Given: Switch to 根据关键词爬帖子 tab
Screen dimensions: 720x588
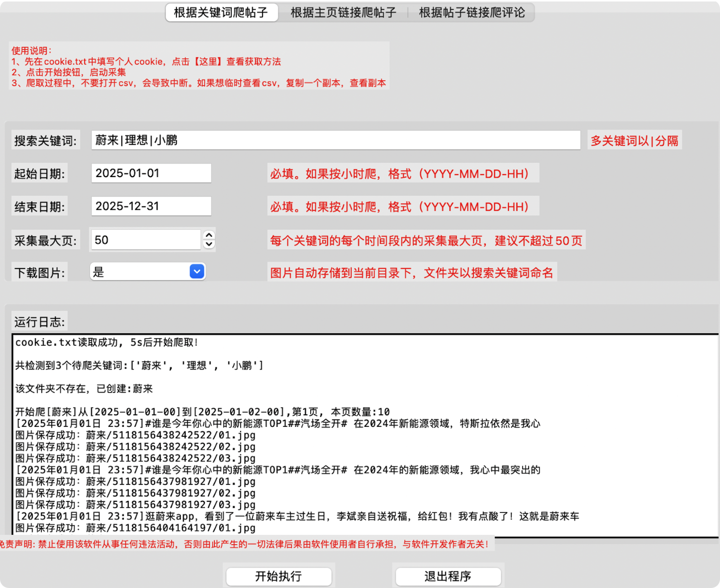Looking at the screenshot, I should 221,12.
